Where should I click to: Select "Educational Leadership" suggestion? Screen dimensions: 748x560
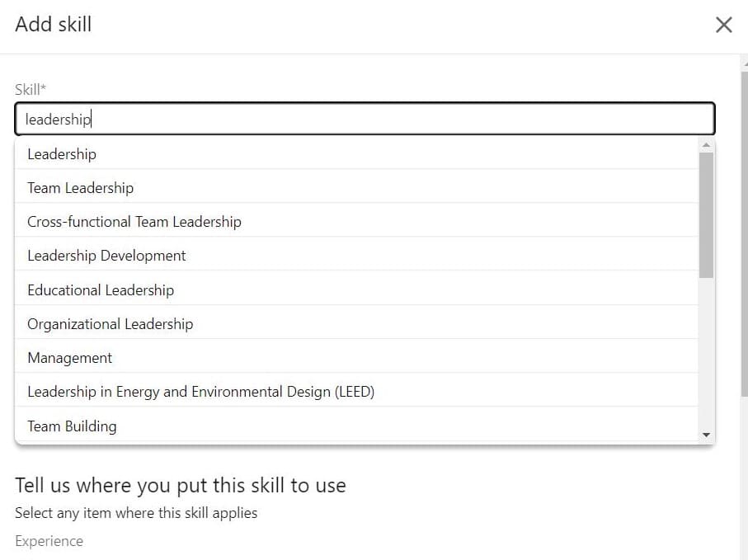point(100,289)
